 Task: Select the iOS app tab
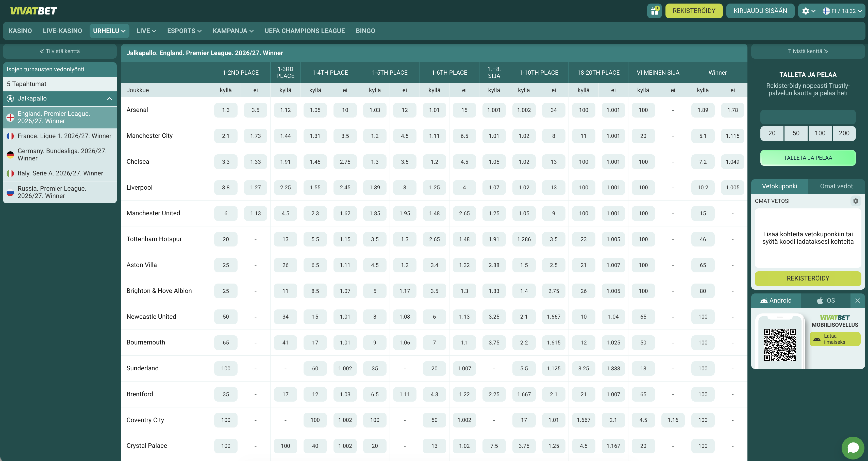(826, 300)
